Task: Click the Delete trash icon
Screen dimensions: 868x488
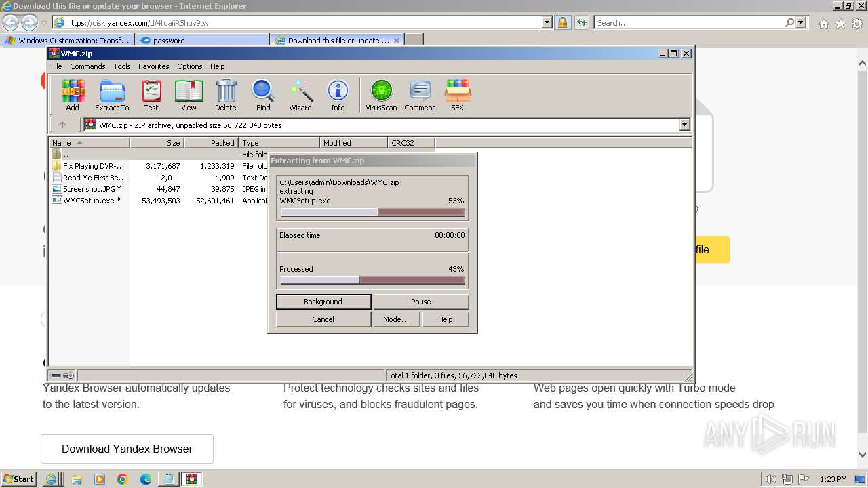Action: click(226, 95)
